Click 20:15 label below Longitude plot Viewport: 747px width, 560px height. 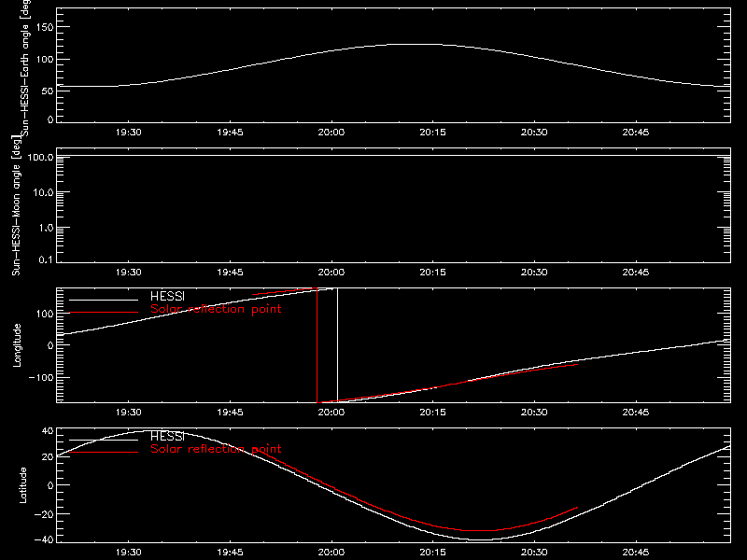click(433, 413)
